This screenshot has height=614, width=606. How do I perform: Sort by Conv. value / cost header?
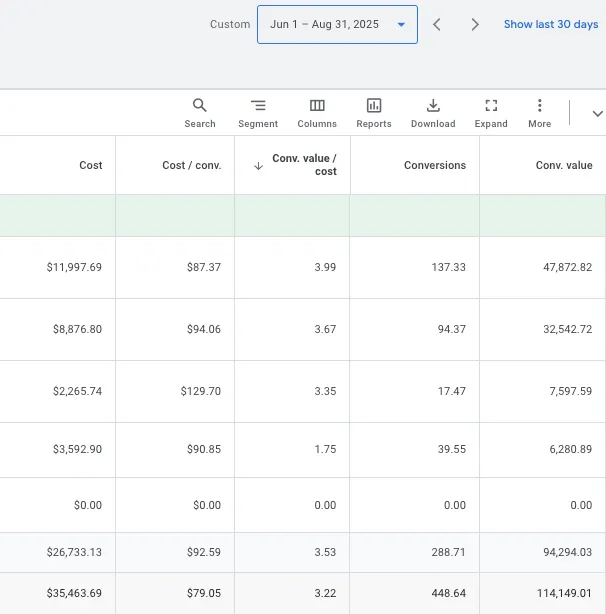point(305,165)
